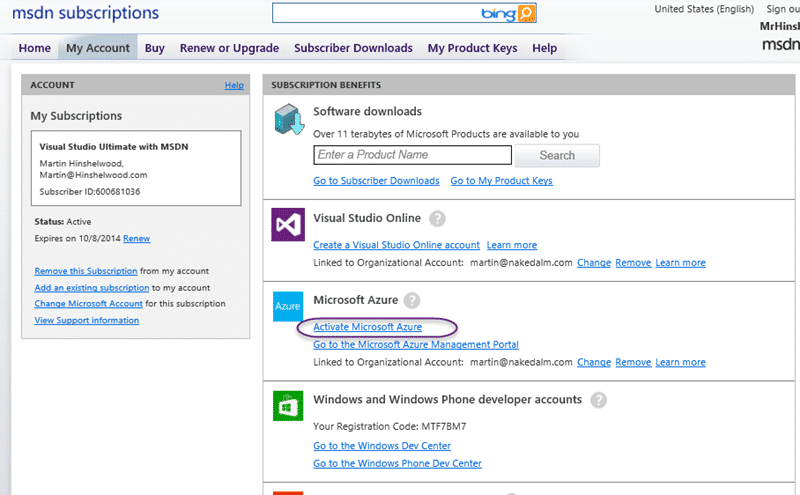Open help bubble beside Windows developer accounts
800x495 pixels.
(598, 400)
